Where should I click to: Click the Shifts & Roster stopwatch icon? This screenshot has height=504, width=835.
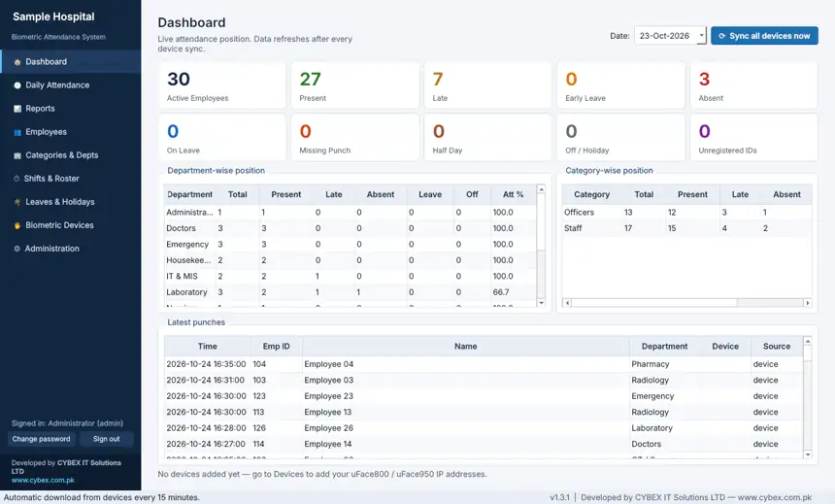coord(17,179)
